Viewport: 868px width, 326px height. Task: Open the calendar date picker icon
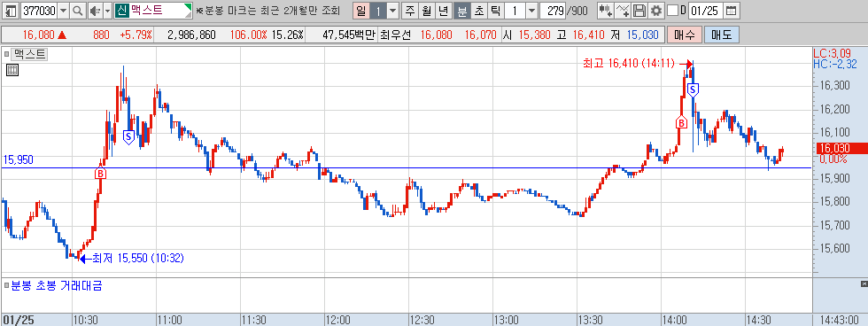pyautogui.click(x=732, y=10)
